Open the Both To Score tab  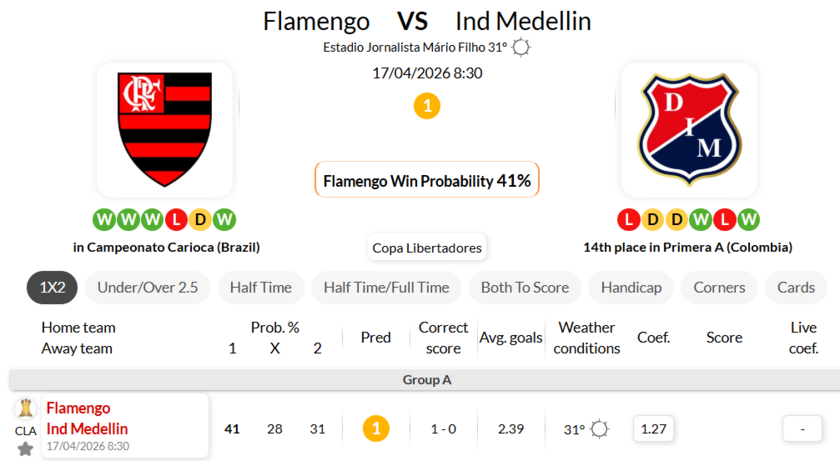(525, 287)
